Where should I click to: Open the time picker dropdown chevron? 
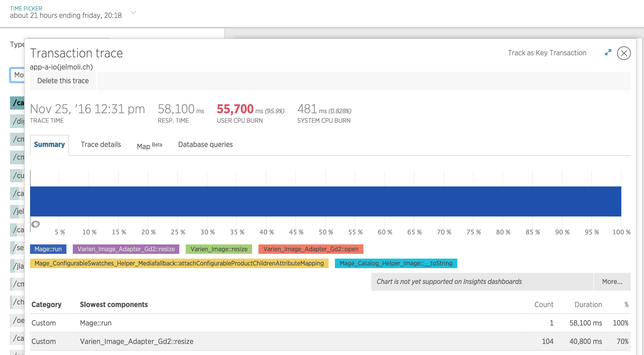pyautogui.click(x=133, y=12)
